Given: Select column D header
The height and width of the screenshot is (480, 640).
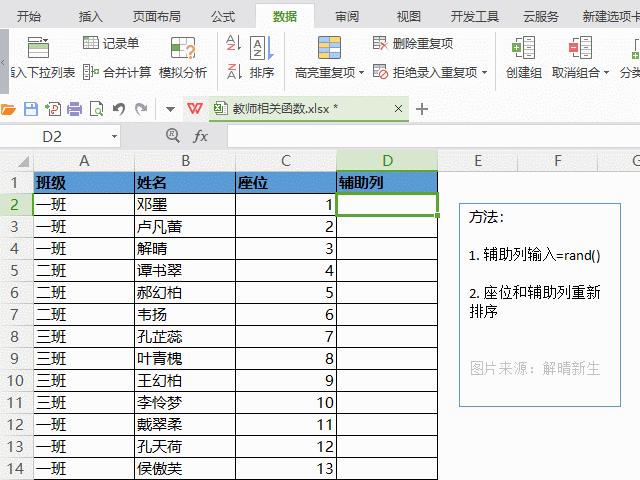Looking at the screenshot, I should click(387, 161).
